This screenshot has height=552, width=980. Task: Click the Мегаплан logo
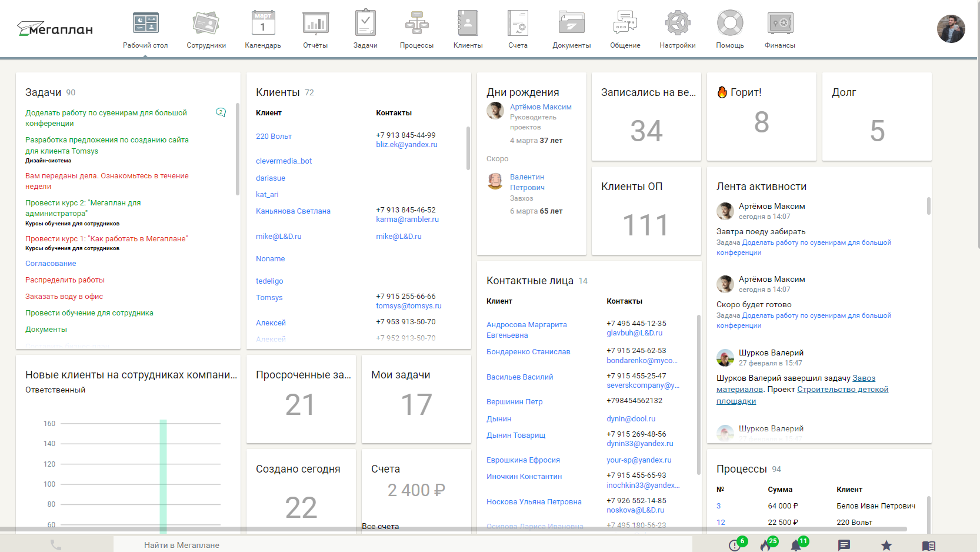[55, 28]
